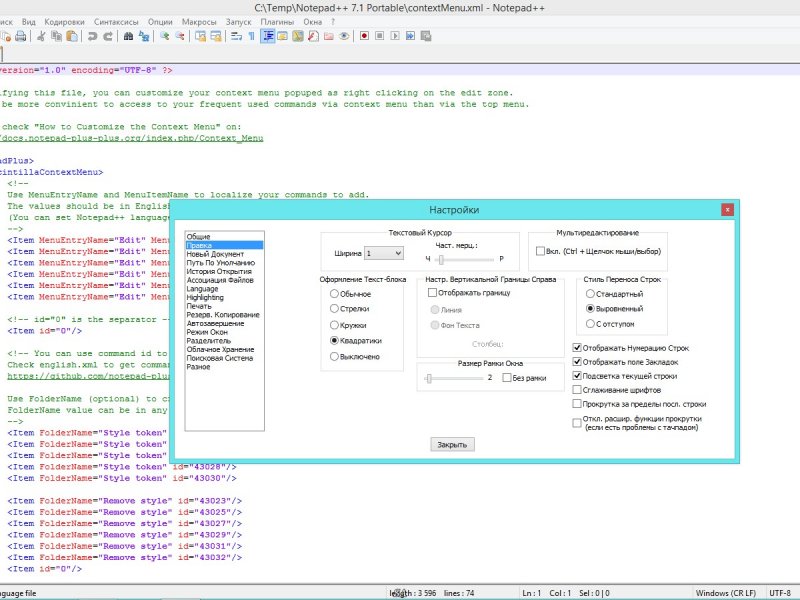800x600 pixels.
Task: Select the Обычное folder style radio
Action: click(x=334, y=294)
